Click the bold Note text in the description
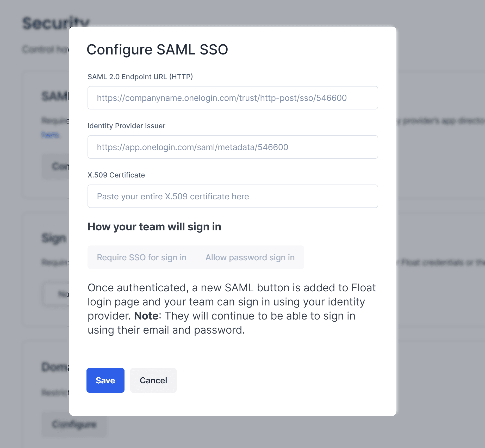The image size is (485, 448). [146, 316]
